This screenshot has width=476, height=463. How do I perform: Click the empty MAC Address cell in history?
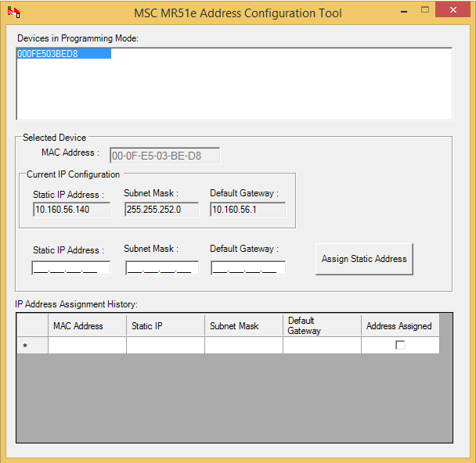tap(87, 345)
